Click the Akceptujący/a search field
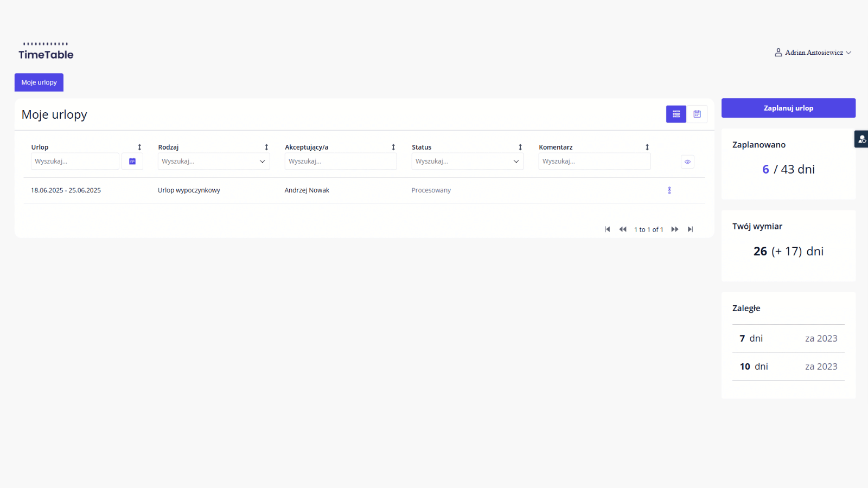 coord(341,161)
